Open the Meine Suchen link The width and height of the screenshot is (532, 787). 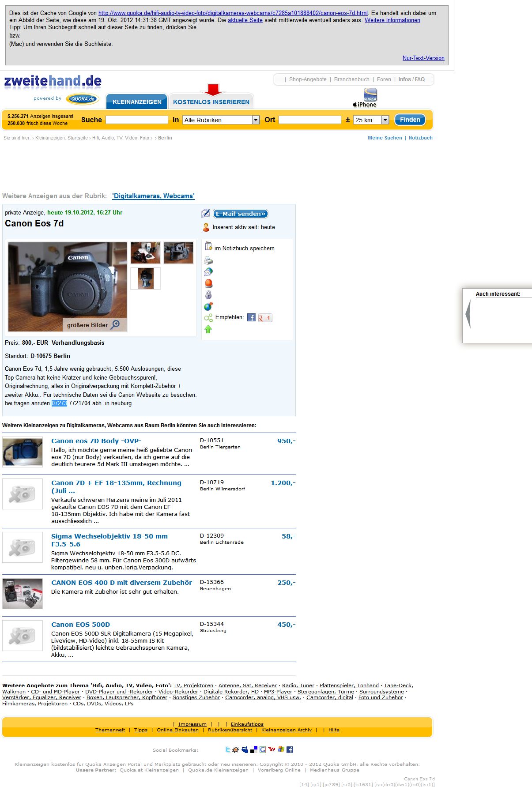click(385, 138)
